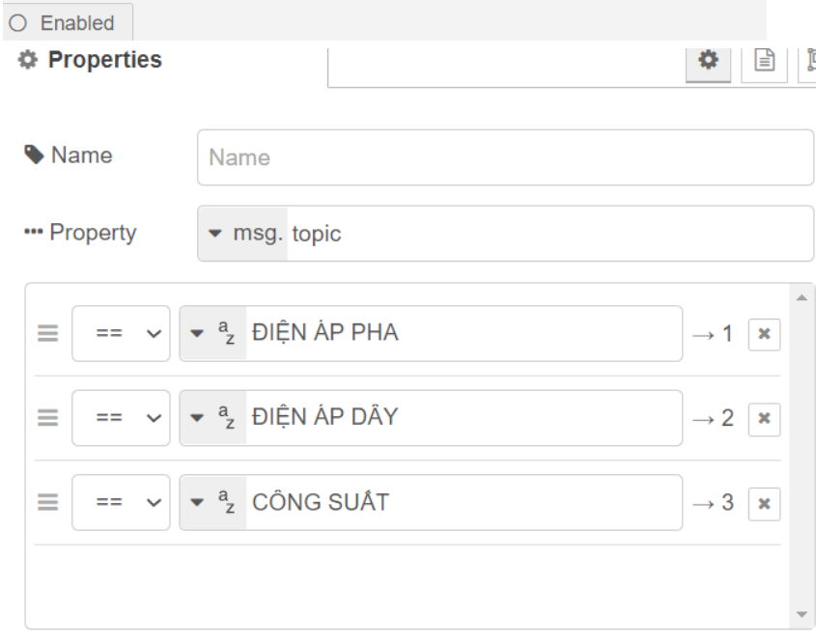Open the == operator dropdown for ĐIỆN ÁP DÂY
The height and width of the screenshot is (644, 816).
[121, 418]
